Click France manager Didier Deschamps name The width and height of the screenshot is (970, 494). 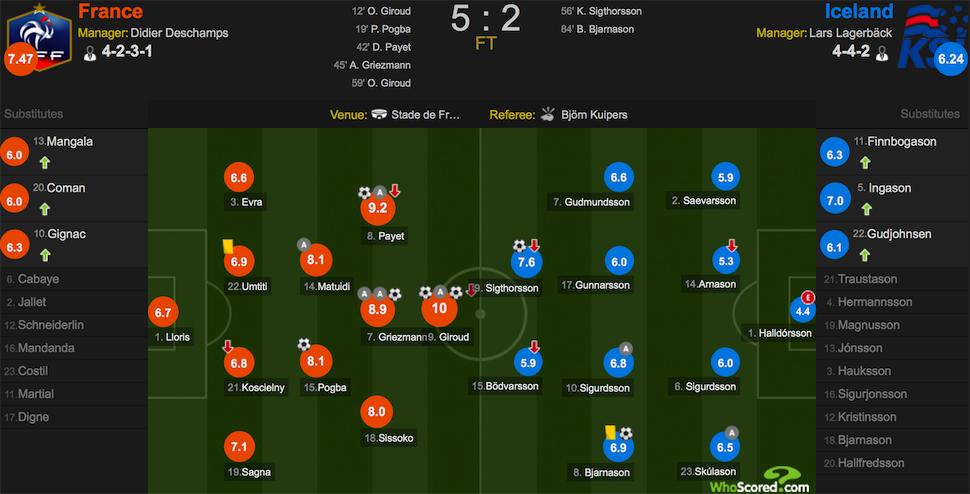[x=180, y=33]
